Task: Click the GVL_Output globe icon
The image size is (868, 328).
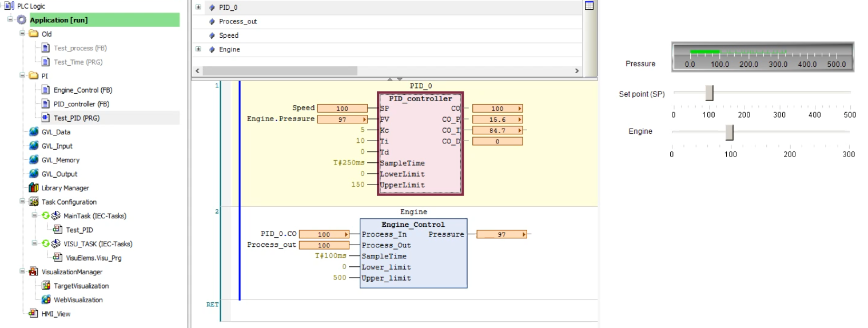Action: point(34,174)
